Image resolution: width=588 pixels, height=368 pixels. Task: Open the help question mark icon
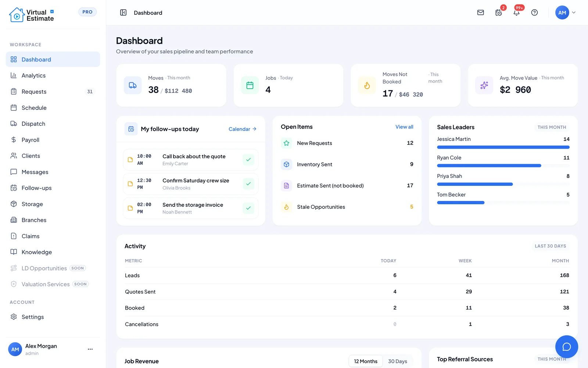(x=535, y=13)
